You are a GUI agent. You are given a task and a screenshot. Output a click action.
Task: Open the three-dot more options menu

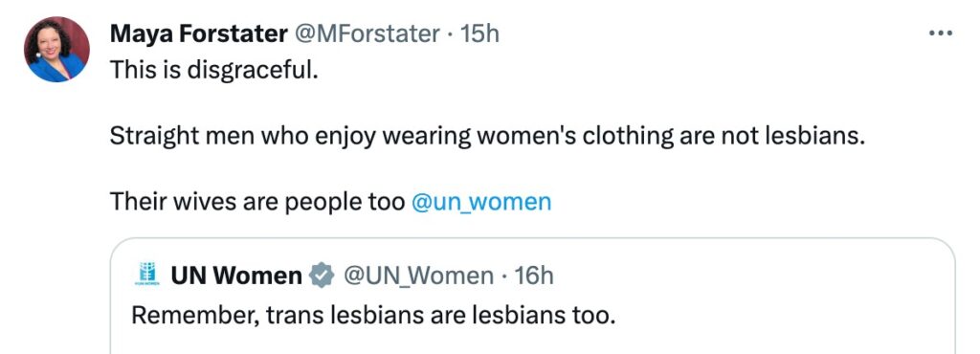941,33
